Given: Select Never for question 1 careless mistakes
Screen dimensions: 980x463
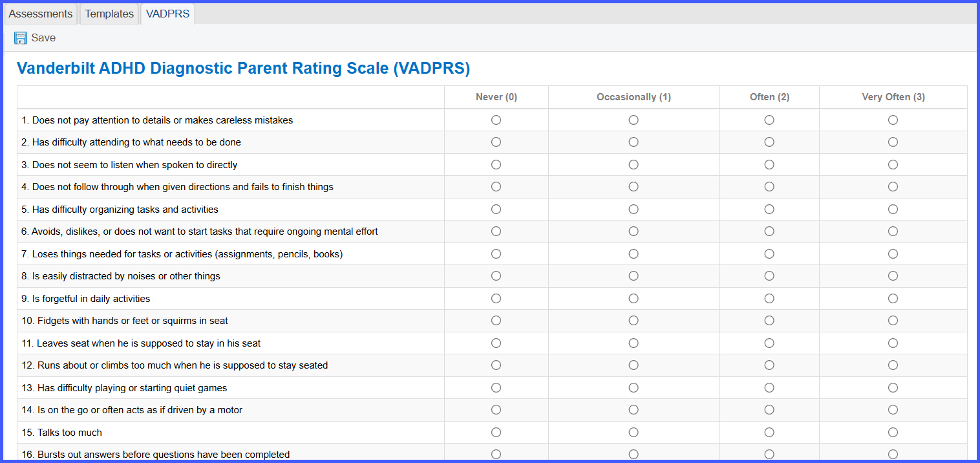Looking at the screenshot, I should click(x=496, y=120).
